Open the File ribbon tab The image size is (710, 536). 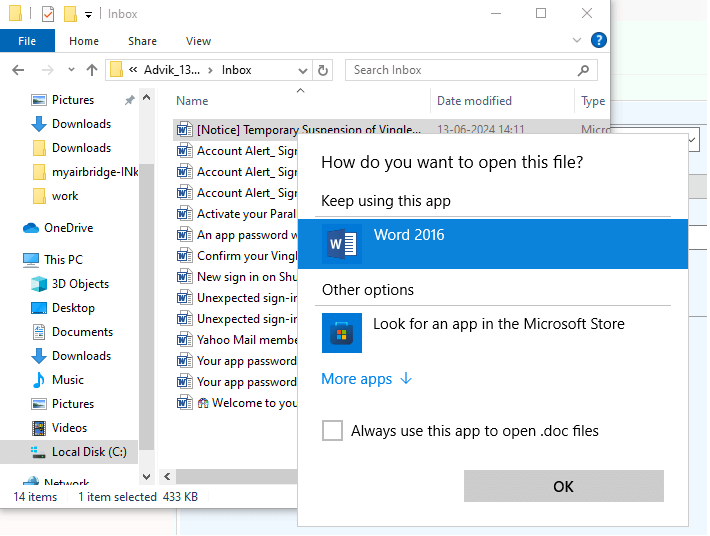(x=27, y=41)
